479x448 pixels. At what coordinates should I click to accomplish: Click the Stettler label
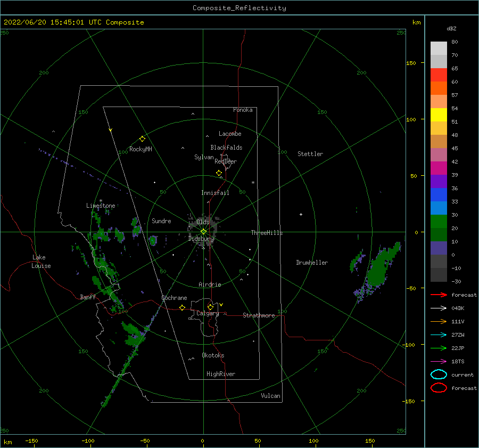(310, 154)
